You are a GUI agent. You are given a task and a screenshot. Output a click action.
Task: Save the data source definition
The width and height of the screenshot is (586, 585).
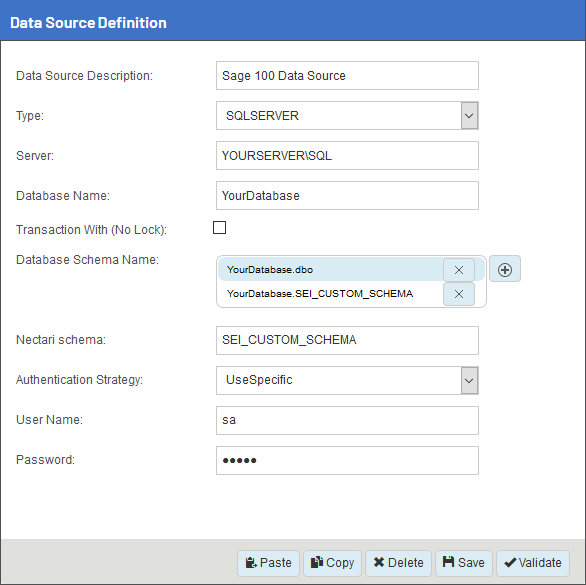pos(464,563)
